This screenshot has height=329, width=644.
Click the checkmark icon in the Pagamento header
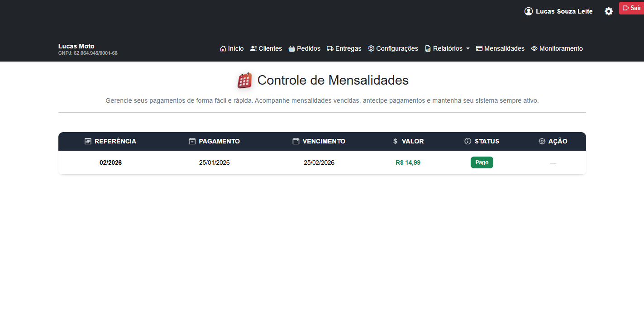pyautogui.click(x=192, y=141)
